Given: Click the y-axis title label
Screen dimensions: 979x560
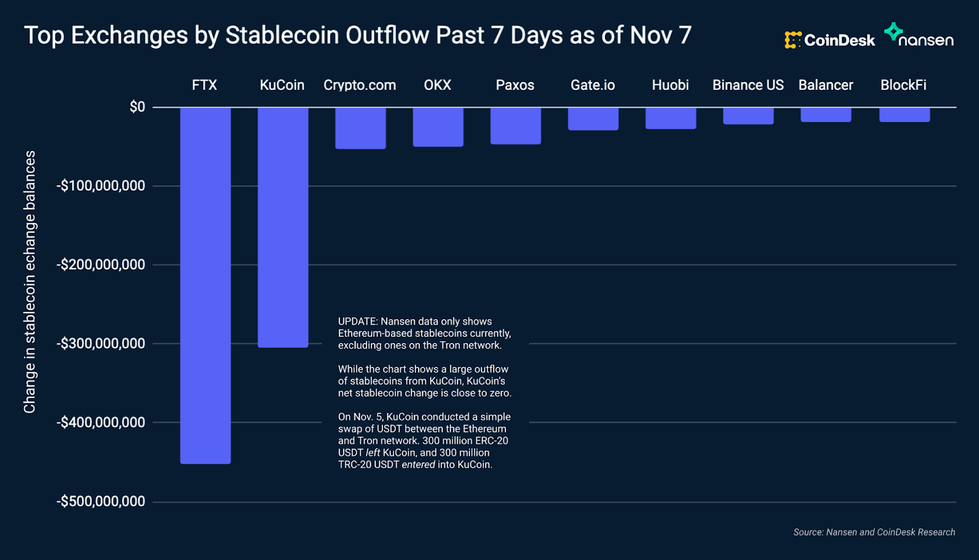Looking at the screenshot, I should coord(29,282).
